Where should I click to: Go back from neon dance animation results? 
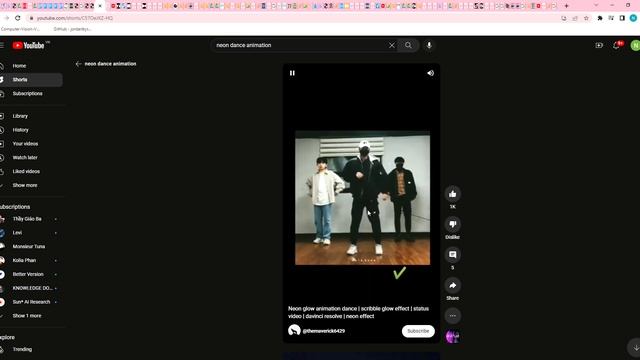coord(78,64)
